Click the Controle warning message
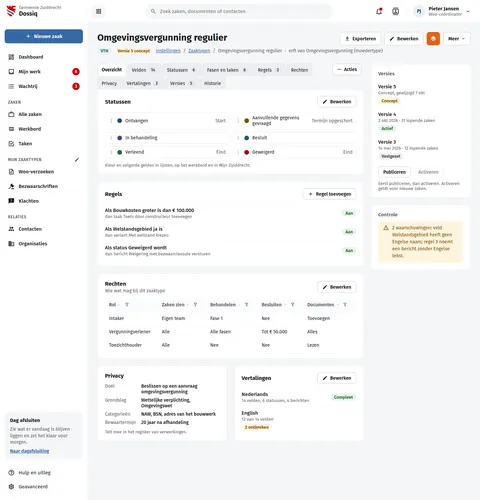 click(x=421, y=242)
